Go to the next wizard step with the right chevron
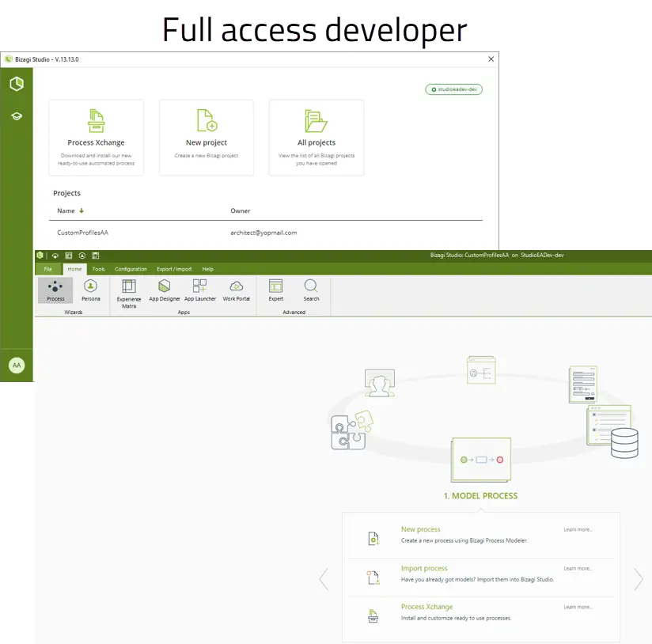Viewport: 652px width, 644px height. click(x=639, y=578)
